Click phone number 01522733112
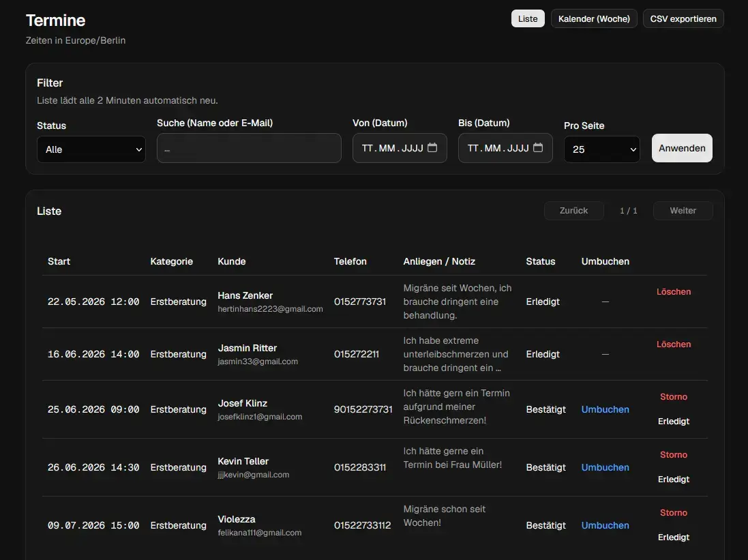Image resolution: width=748 pixels, height=560 pixels. coord(362,525)
